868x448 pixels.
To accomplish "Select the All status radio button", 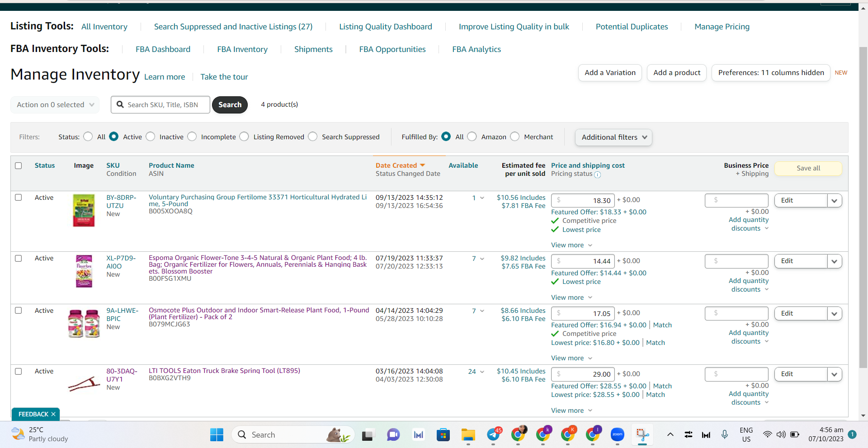I will (88, 137).
